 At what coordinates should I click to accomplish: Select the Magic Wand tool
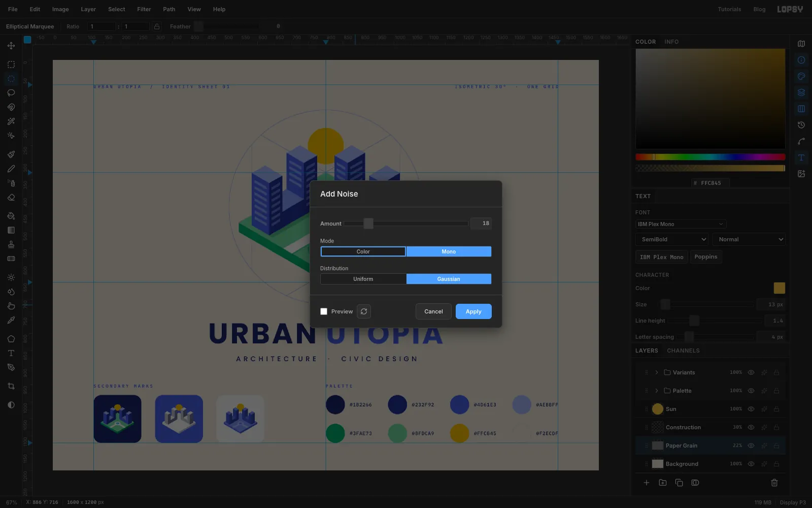(11, 121)
